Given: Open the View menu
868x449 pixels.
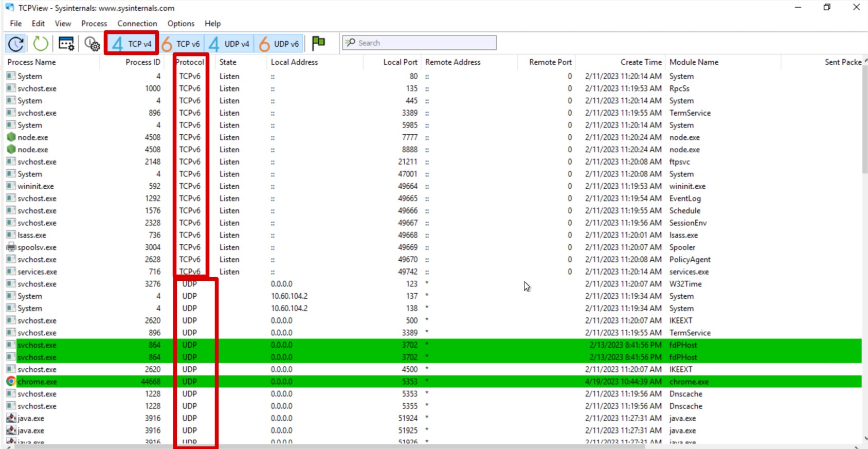Looking at the screenshot, I should [x=63, y=24].
